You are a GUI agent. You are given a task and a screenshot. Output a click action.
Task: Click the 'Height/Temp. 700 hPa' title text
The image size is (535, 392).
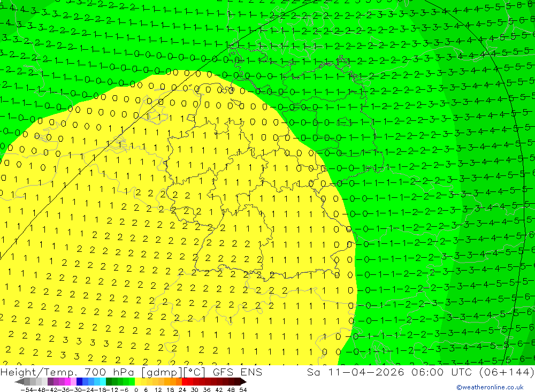pyautogui.click(x=68, y=372)
